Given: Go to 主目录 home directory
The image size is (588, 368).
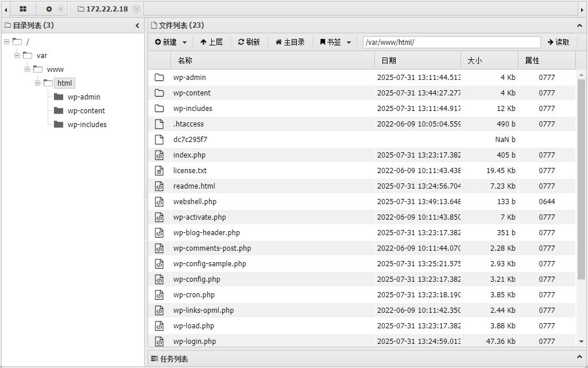Looking at the screenshot, I should [290, 42].
